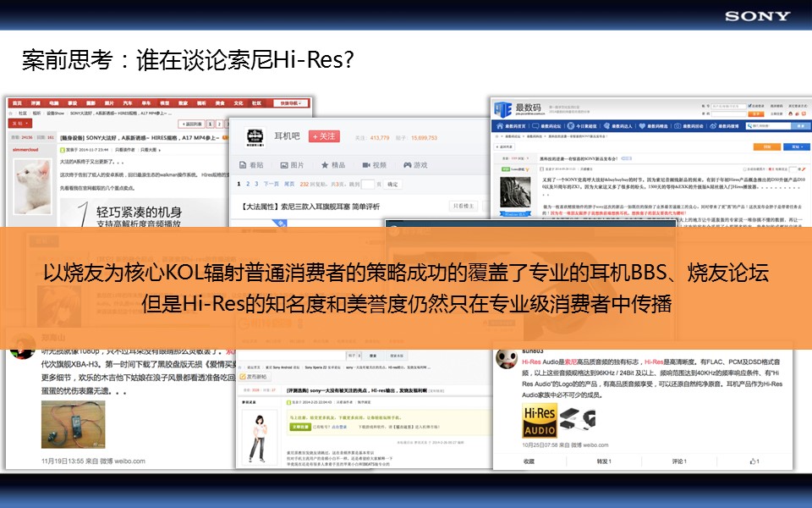Click the orange reply button in 最数码 thread

(767, 146)
